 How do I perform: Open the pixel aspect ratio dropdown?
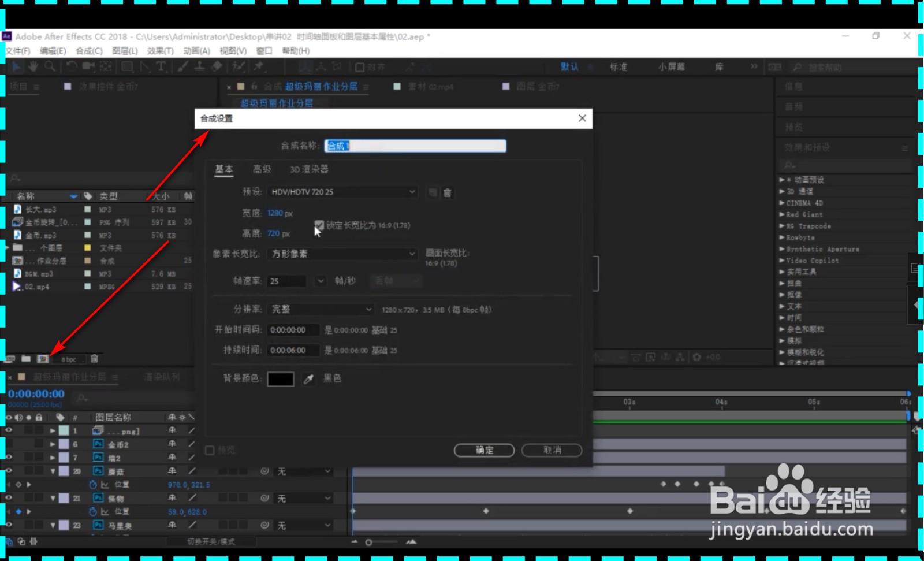[342, 254]
